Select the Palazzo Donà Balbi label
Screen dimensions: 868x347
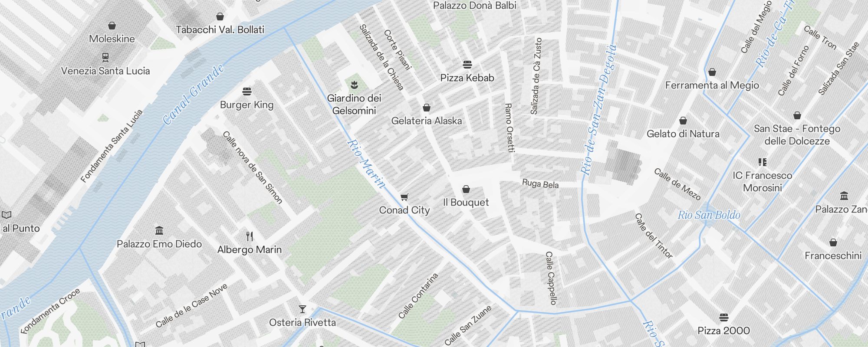point(475,6)
